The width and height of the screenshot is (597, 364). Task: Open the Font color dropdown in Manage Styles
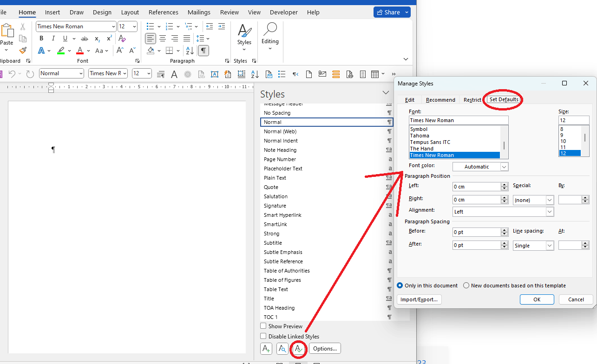(504, 167)
